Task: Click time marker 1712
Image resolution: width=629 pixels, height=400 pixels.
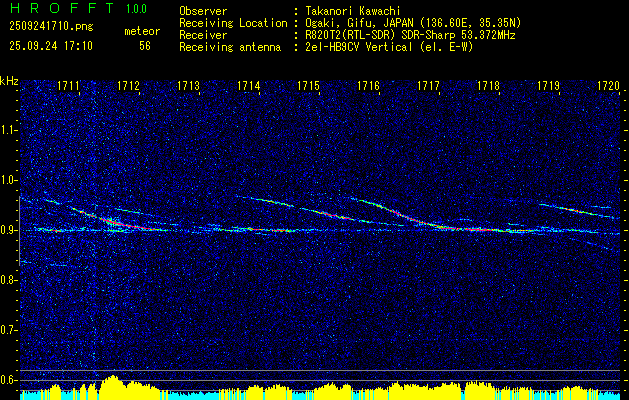Action: (128, 85)
